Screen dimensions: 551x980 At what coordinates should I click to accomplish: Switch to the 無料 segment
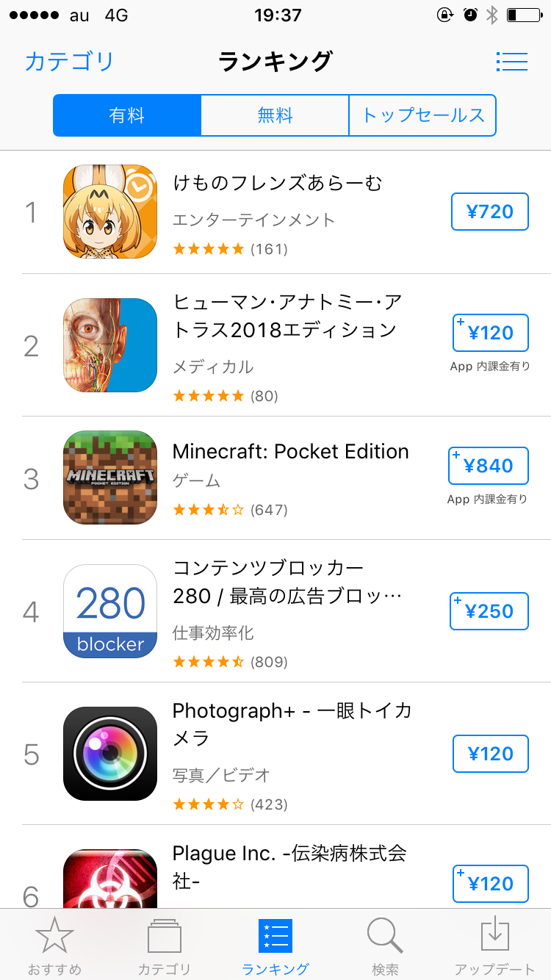coord(275,115)
